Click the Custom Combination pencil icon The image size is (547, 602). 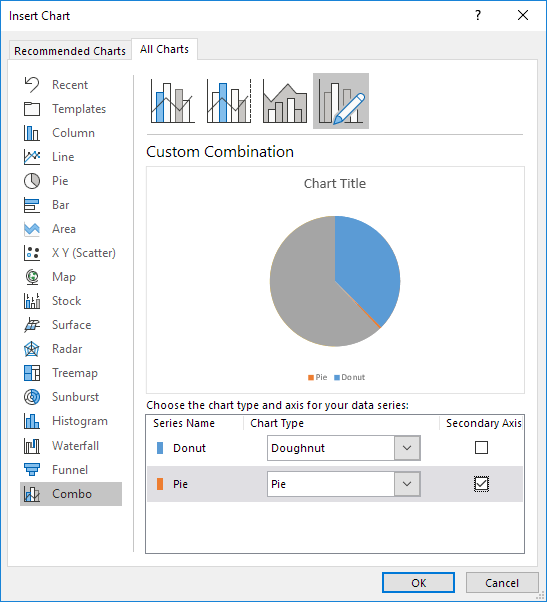click(x=341, y=101)
